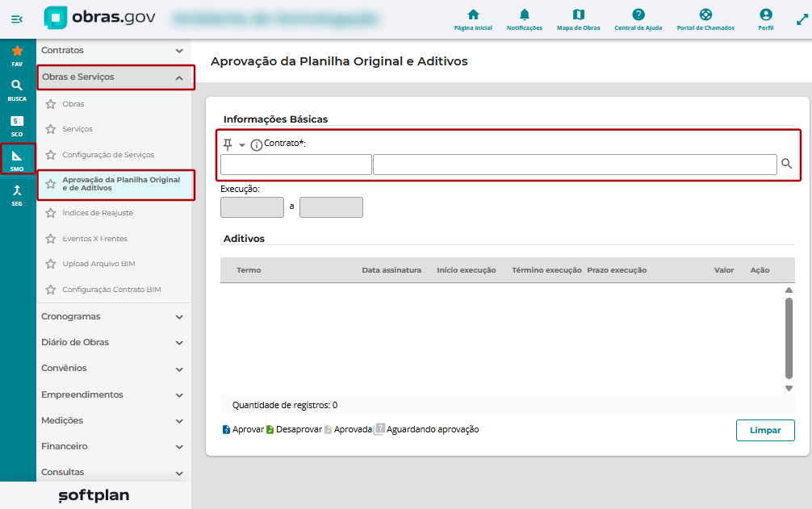Screen dimensions: 812x509
Task: Click Aditivos table scrollbar down arrow
Action: [789, 389]
